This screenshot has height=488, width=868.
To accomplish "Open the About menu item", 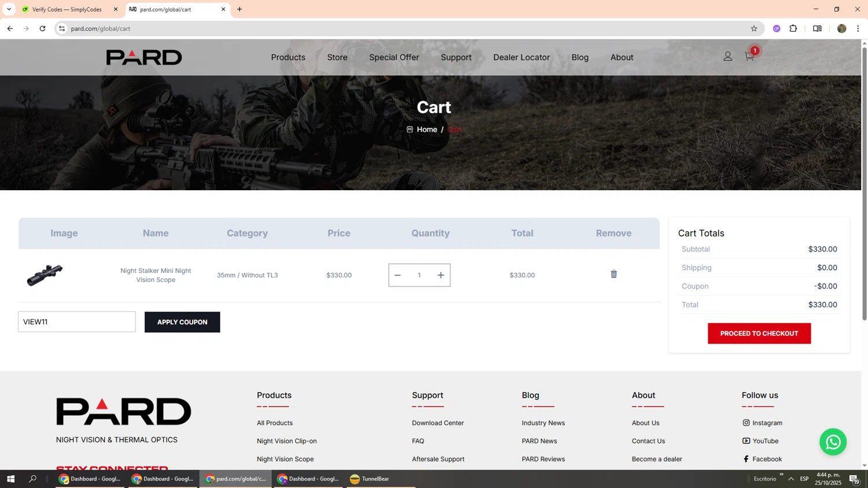I will pos(621,57).
